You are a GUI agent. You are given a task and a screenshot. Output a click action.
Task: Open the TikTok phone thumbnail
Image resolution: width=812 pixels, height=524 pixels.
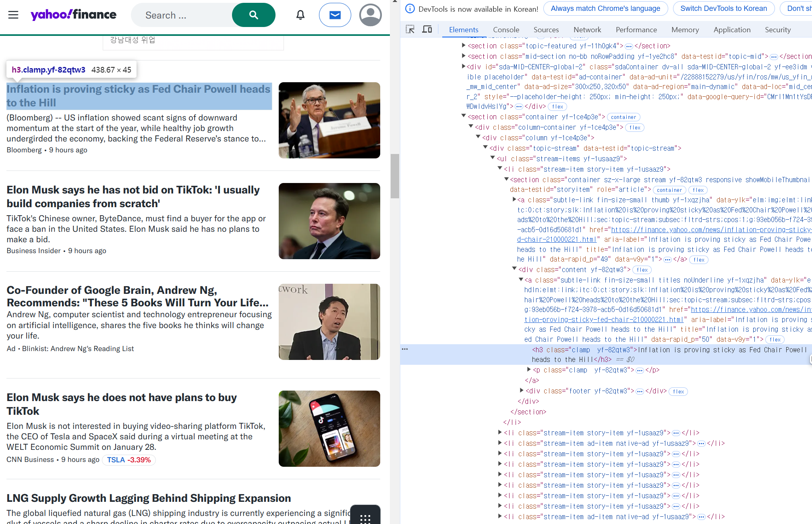pos(329,428)
